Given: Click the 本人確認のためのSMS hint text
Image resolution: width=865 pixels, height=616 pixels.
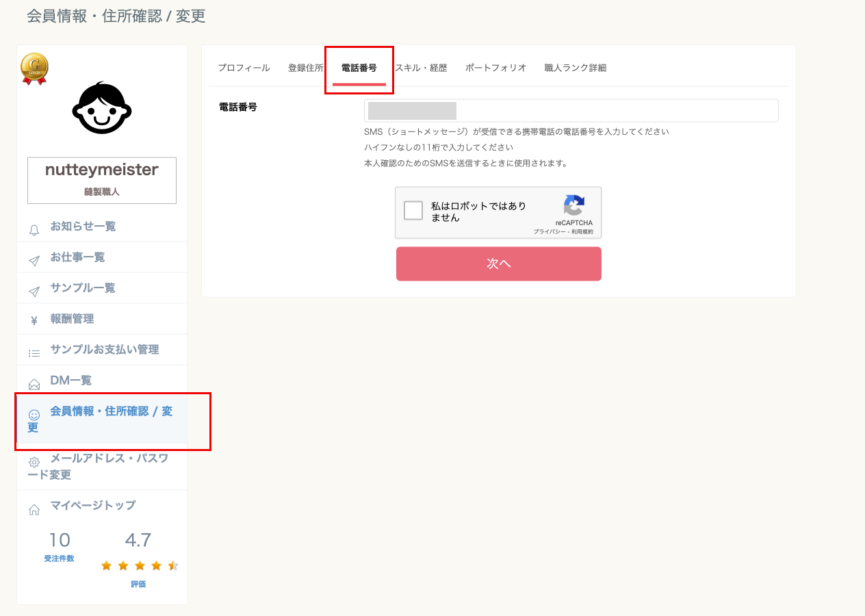Looking at the screenshot, I should pyautogui.click(x=466, y=163).
